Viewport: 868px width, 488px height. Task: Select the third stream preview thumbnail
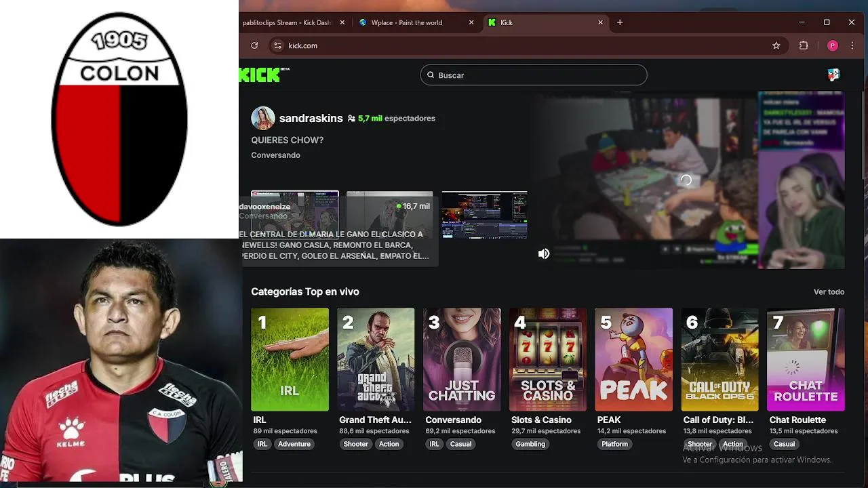(x=484, y=215)
